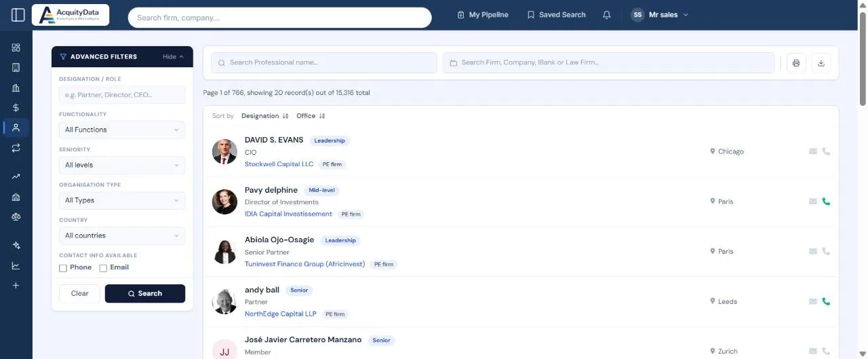
Task: Open the trending arrow sidebar icon
Action: coord(16,176)
